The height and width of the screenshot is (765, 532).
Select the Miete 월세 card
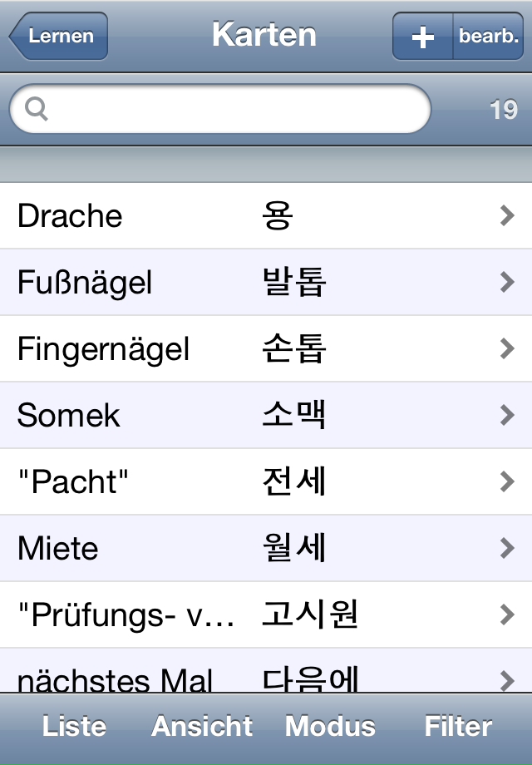[x=249, y=549]
